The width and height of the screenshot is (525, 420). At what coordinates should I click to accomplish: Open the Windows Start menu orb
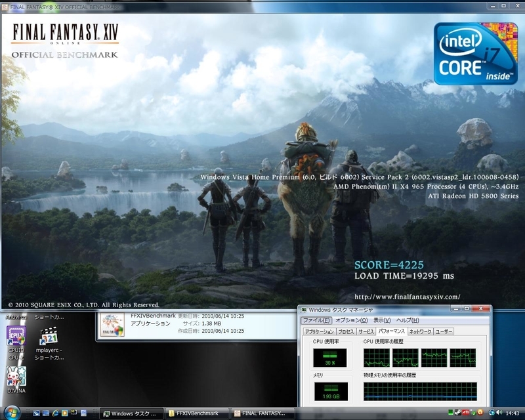coord(12,413)
